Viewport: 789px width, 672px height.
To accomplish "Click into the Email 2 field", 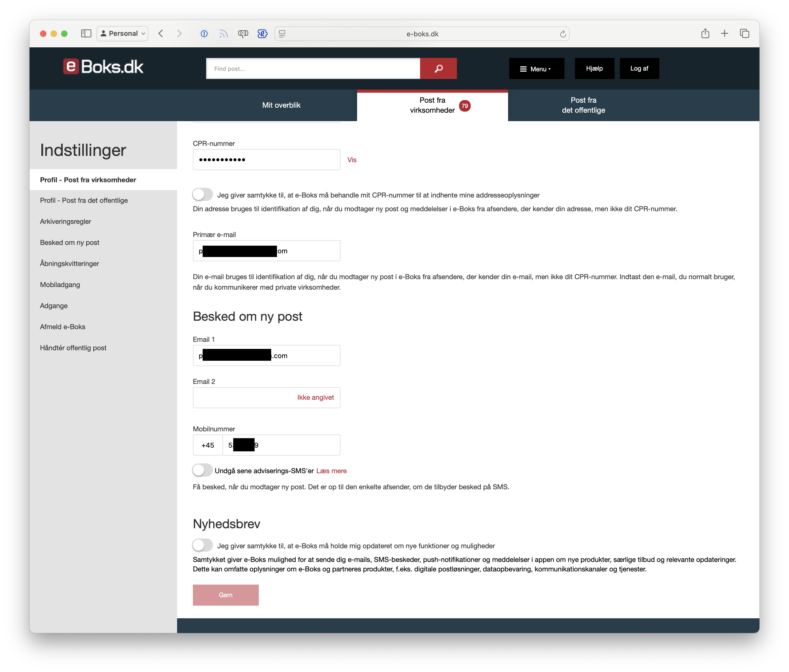I will pyautogui.click(x=244, y=398).
